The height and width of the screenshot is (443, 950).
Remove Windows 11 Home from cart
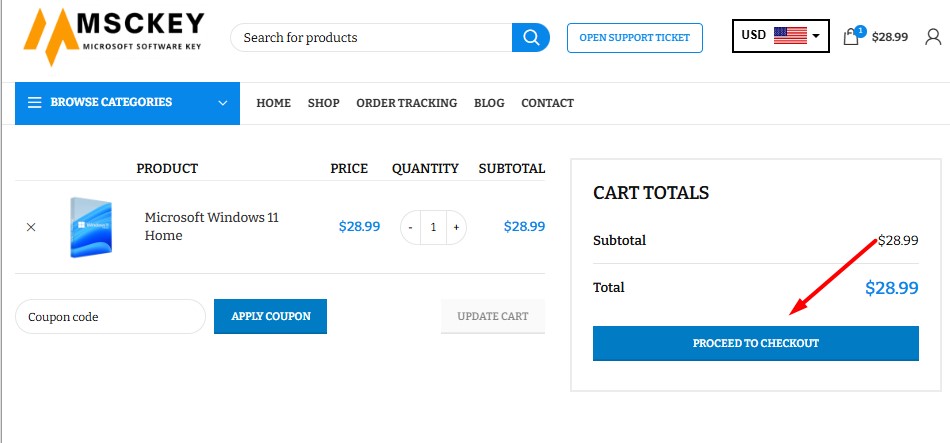31,227
